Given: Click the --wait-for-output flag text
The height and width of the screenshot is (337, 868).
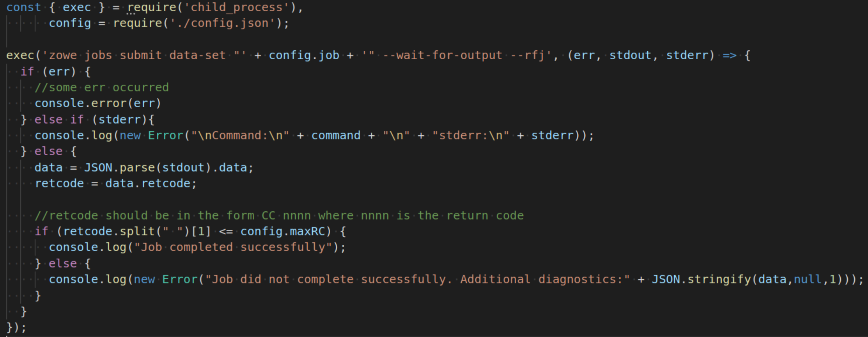Looking at the screenshot, I should pos(442,55).
